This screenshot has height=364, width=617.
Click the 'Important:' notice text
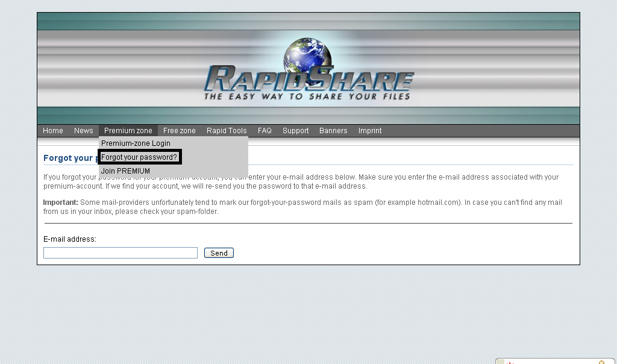[x=61, y=202]
